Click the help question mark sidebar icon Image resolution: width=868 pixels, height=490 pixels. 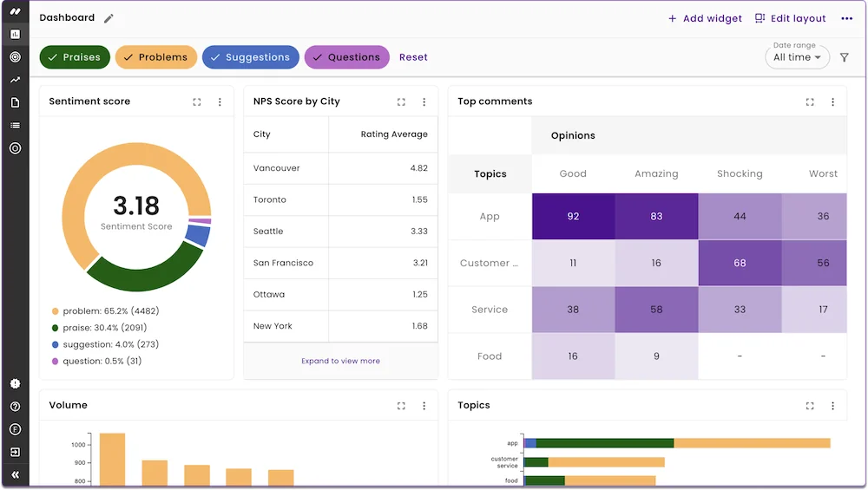click(x=15, y=407)
